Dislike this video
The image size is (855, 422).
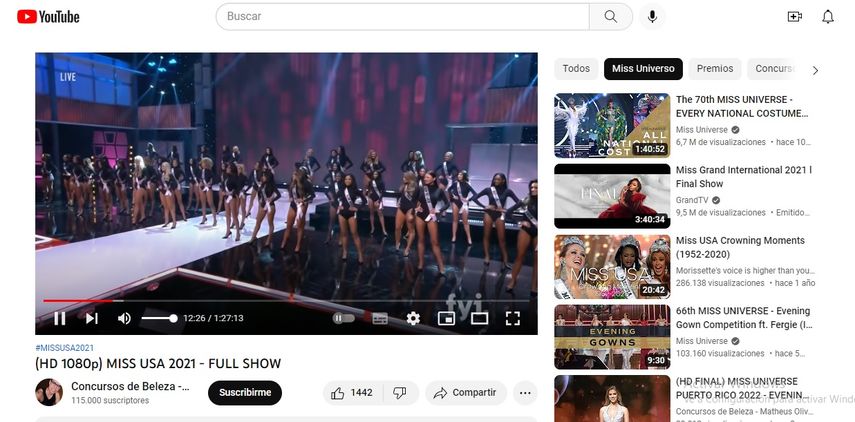pos(399,393)
